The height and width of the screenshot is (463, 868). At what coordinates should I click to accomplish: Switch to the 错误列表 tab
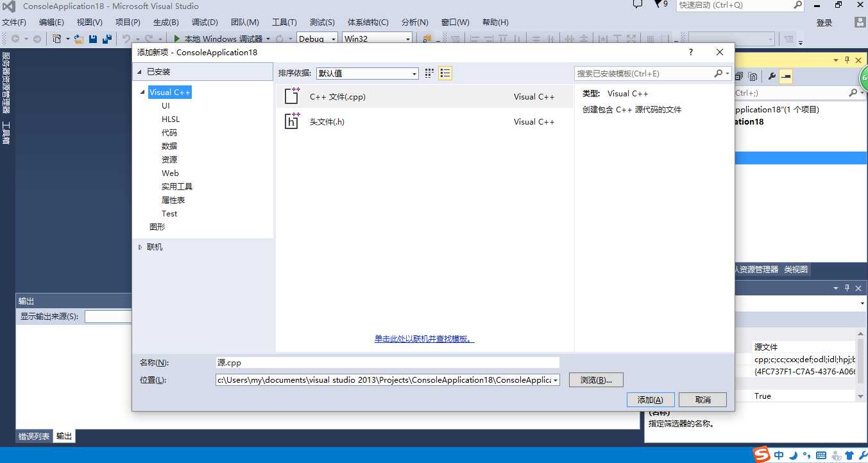(34, 437)
